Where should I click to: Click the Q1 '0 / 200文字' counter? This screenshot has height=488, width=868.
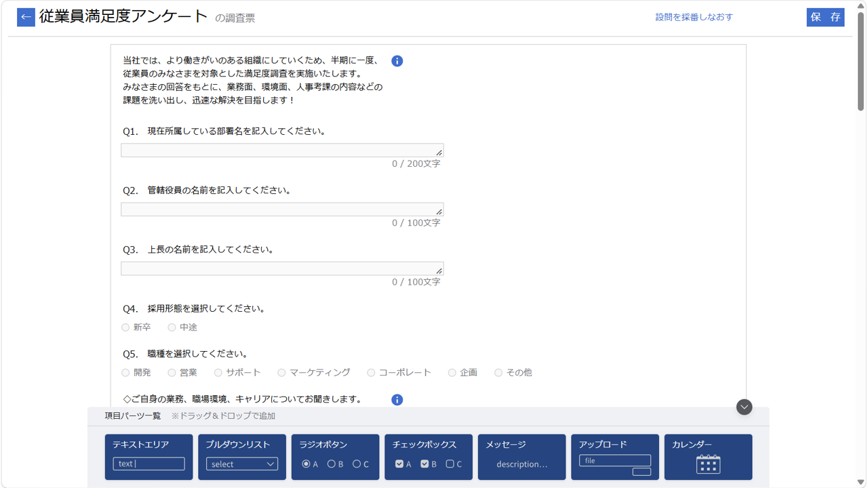[x=416, y=164]
